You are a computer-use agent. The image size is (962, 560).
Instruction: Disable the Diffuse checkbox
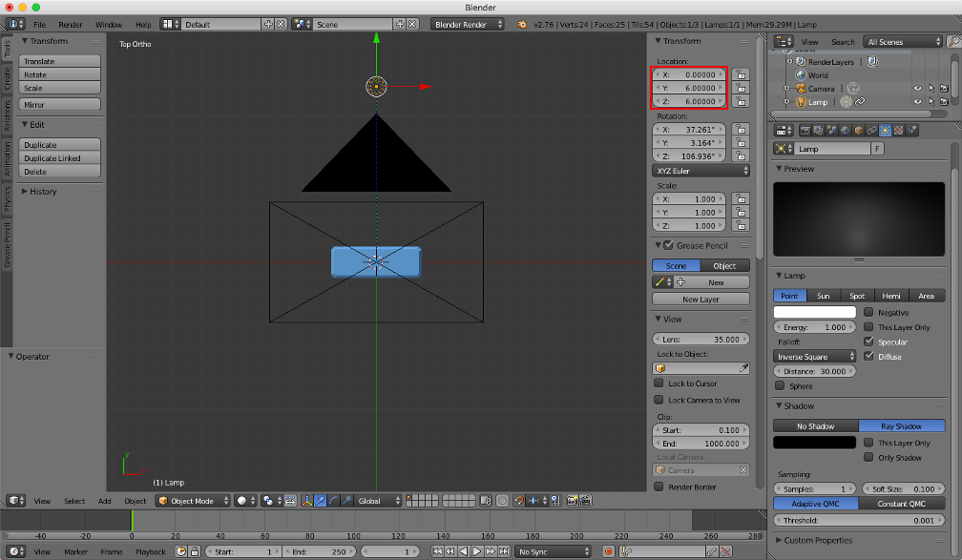tap(868, 357)
